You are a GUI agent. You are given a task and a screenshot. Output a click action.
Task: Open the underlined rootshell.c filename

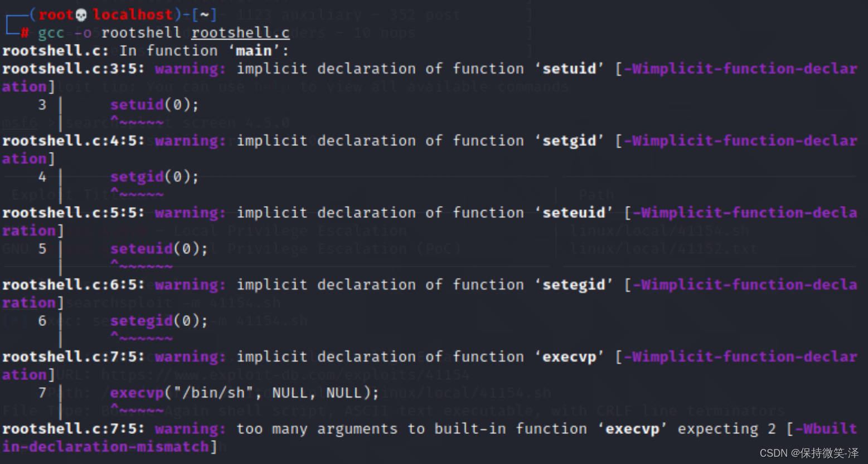[x=240, y=33]
